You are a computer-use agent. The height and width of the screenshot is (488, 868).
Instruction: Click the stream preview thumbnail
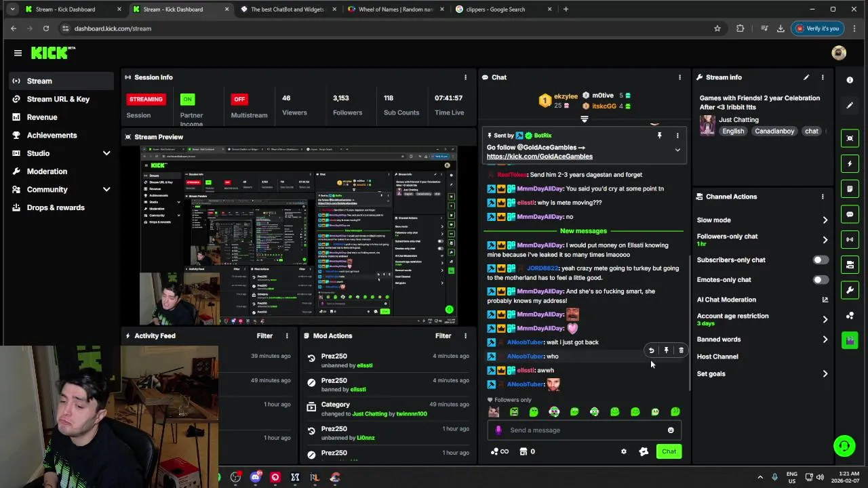[298, 235]
